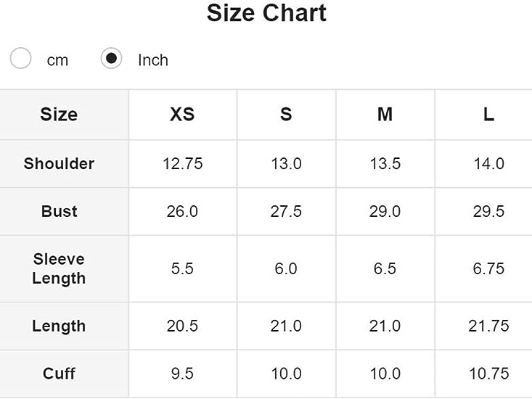The width and height of the screenshot is (532, 399).
Task: Click the L sleeve length value 6.75
Action: click(x=488, y=269)
